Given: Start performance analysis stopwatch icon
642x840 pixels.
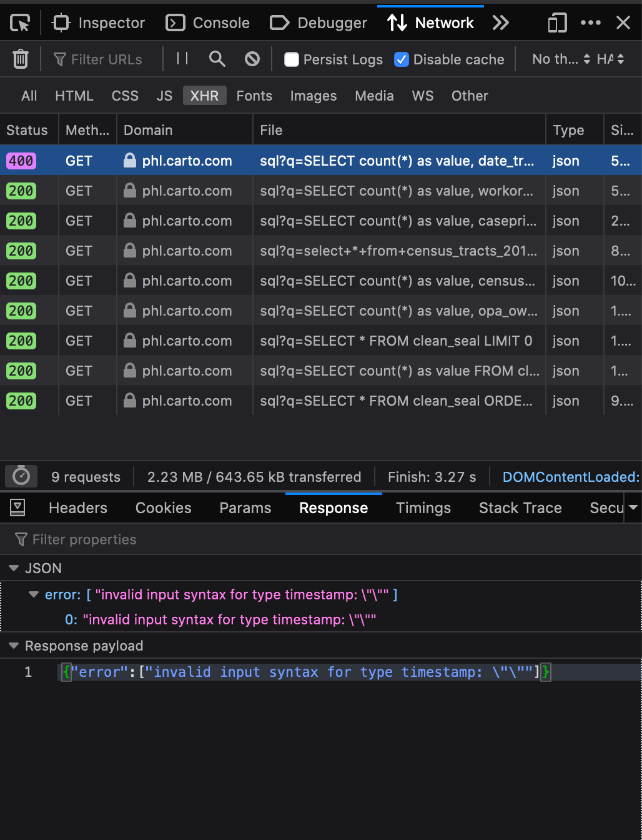Looking at the screenshot, I should pyautogui.click(x=21, y=476).
